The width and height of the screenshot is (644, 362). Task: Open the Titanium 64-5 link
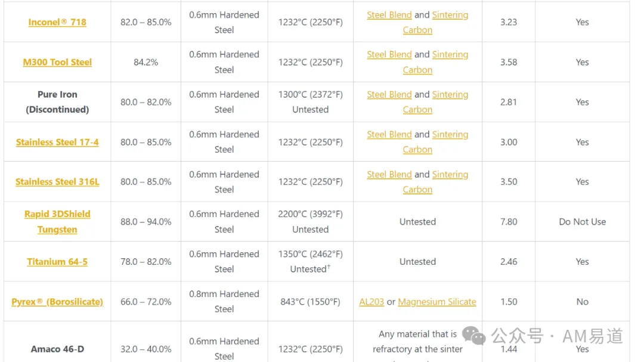[x=57, y=262]
